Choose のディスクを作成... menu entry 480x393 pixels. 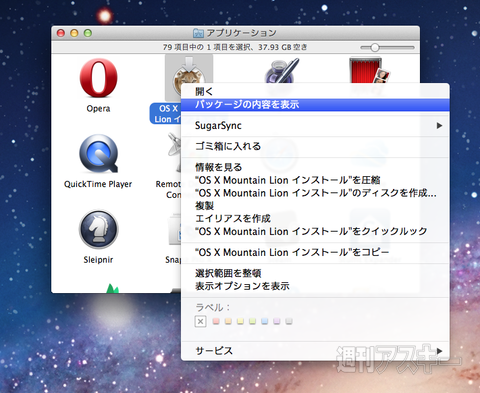tap(315, 193)
